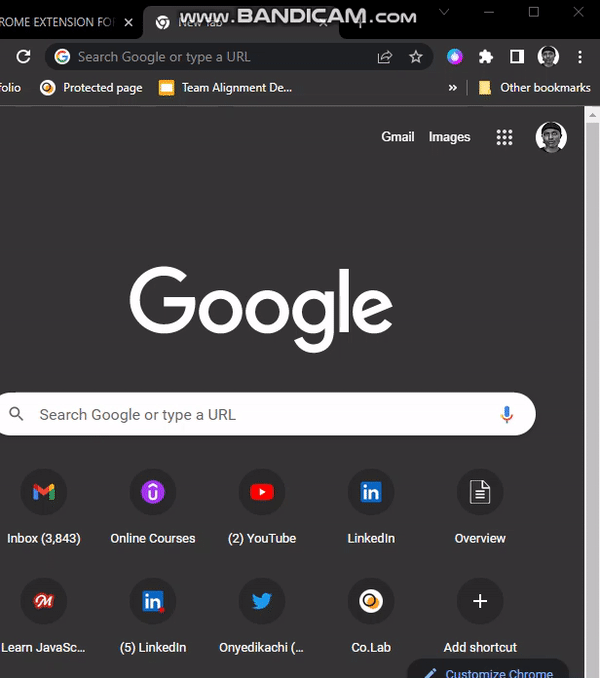Open the Google apps grid

tap(504, 137)
